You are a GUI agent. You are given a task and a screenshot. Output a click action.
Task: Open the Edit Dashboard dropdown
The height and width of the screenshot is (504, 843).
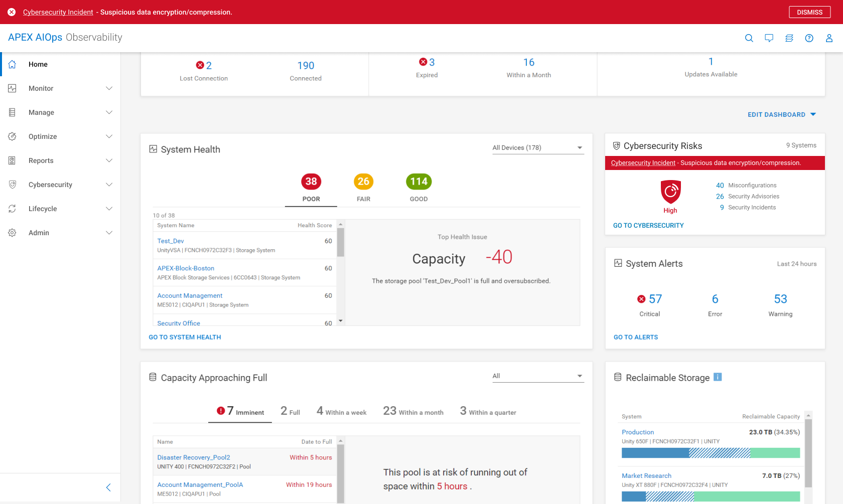point(782,115)
